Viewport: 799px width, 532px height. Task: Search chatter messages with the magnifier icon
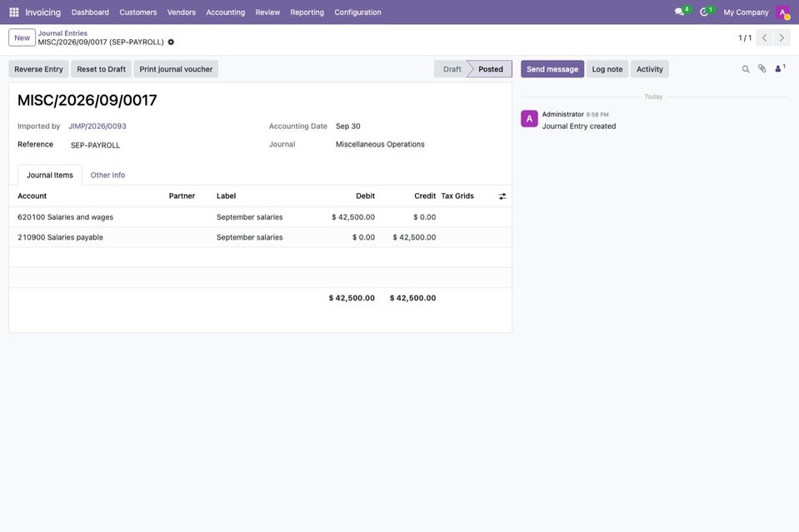coord(746,69)
